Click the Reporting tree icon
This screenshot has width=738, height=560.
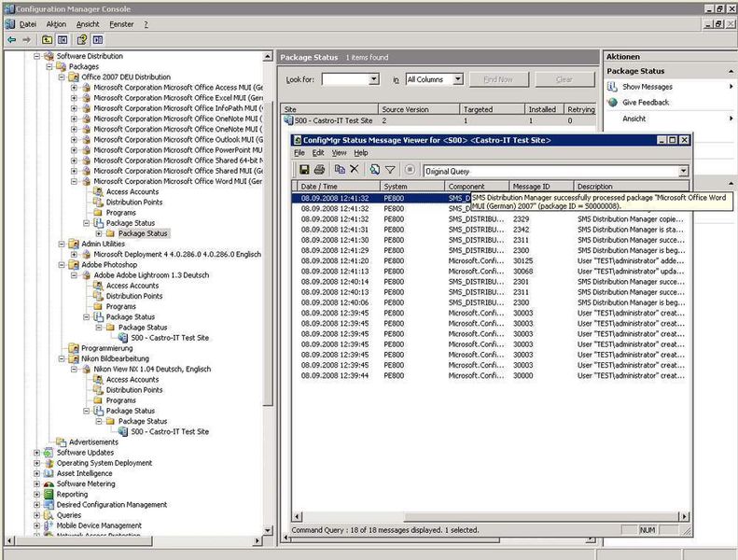49,494
